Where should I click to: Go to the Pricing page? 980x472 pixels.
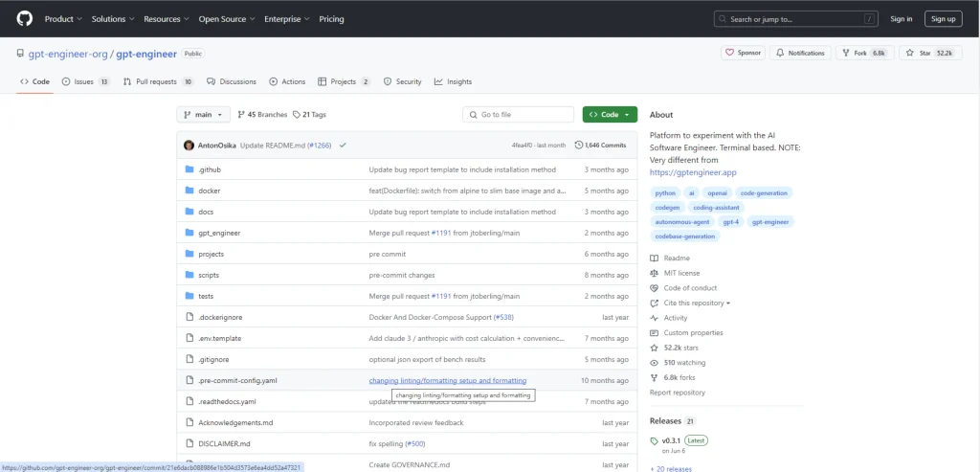[331, 19]
